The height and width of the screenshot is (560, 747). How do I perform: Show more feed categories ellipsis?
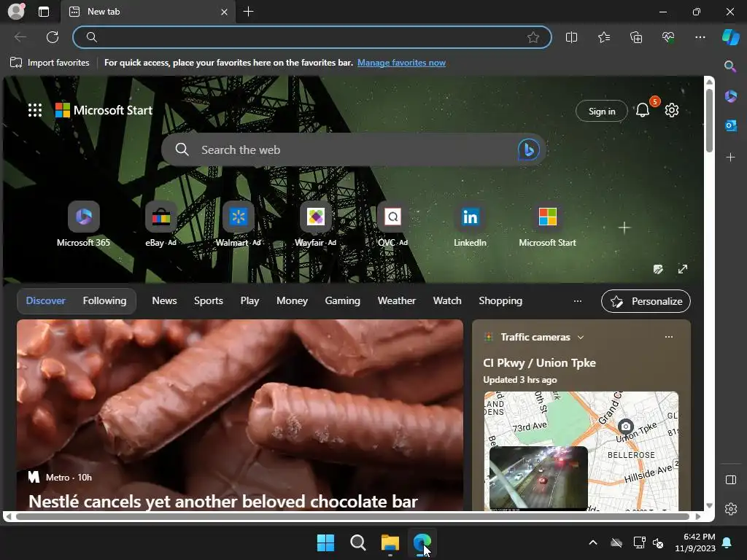[578, 301]
